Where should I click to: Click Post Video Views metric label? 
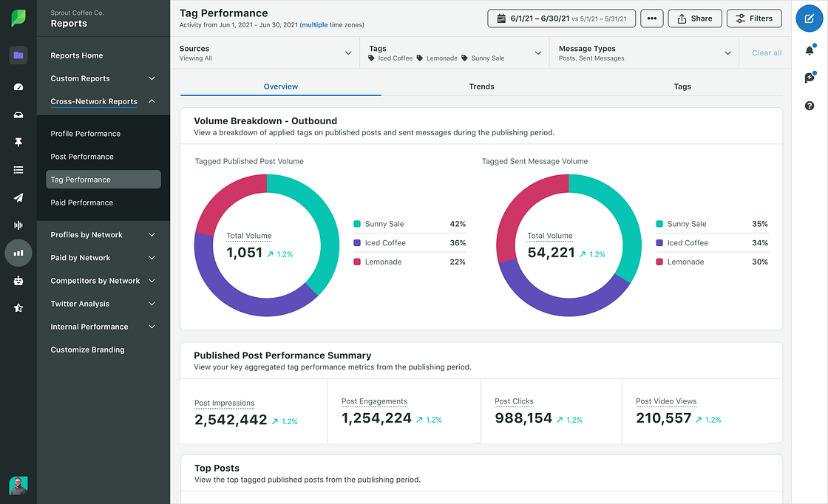[666, 401]
